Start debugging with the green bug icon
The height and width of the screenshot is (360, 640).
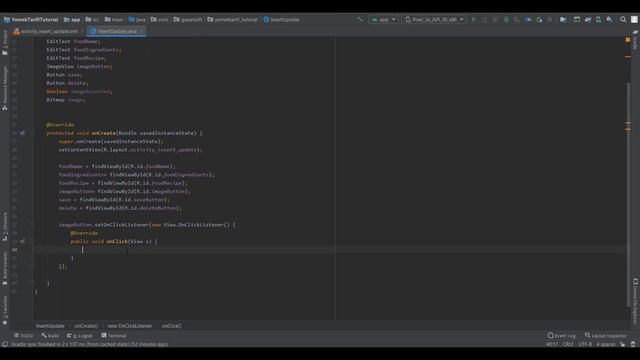click(506, 19)
